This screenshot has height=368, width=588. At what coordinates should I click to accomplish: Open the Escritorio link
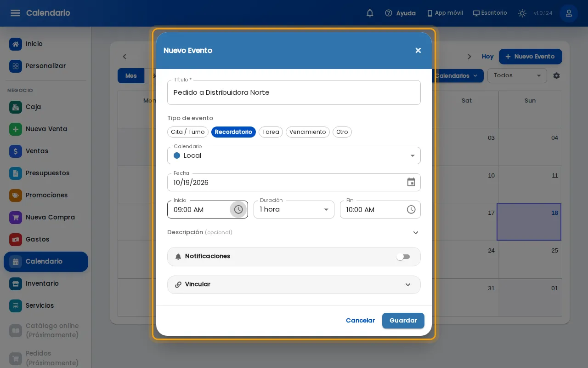click(490, 13)
